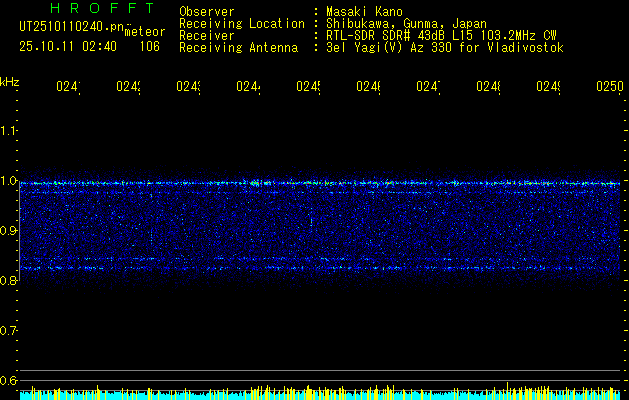The image size is (629, 400).
Task: Select the observer name Masaki Kano
Action: [x=364, y=12]
